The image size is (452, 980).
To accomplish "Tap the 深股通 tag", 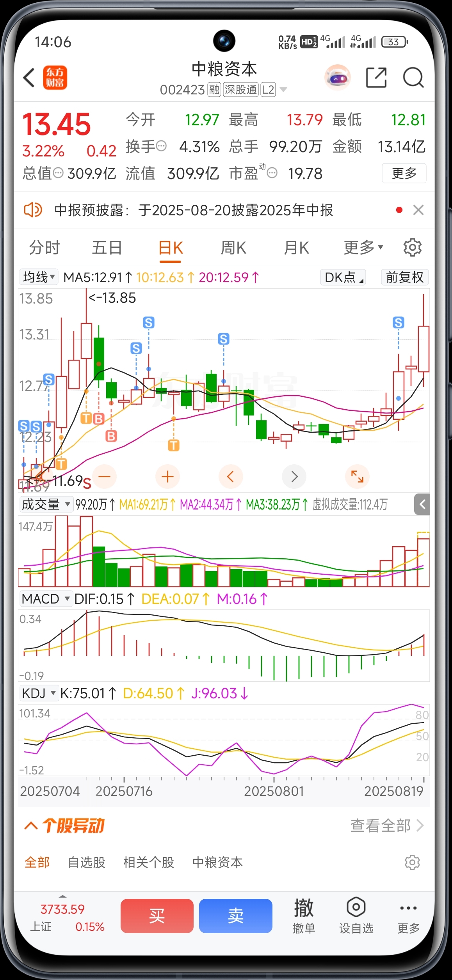I will 241,90.
